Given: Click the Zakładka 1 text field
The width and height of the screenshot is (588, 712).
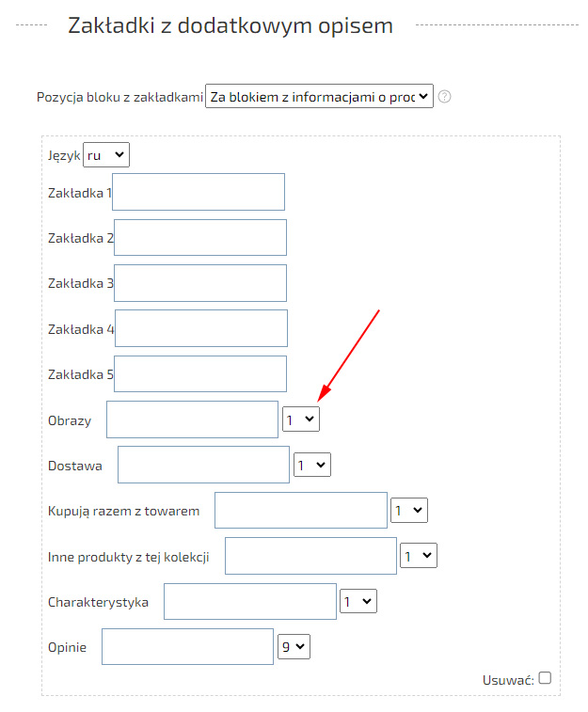Looking at the screenshot, I should pos(199,192).
